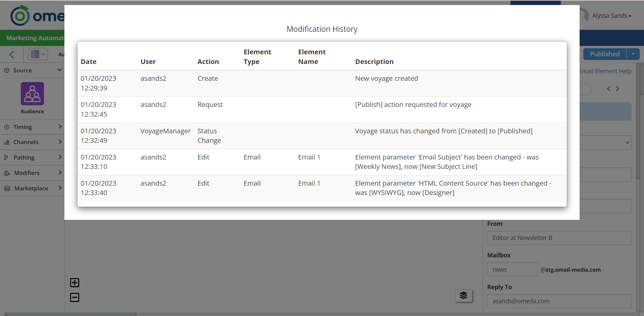Image resolution: width=644 pixels, height=316 pixels.
Task: Click the Published button
Action: 604,54
